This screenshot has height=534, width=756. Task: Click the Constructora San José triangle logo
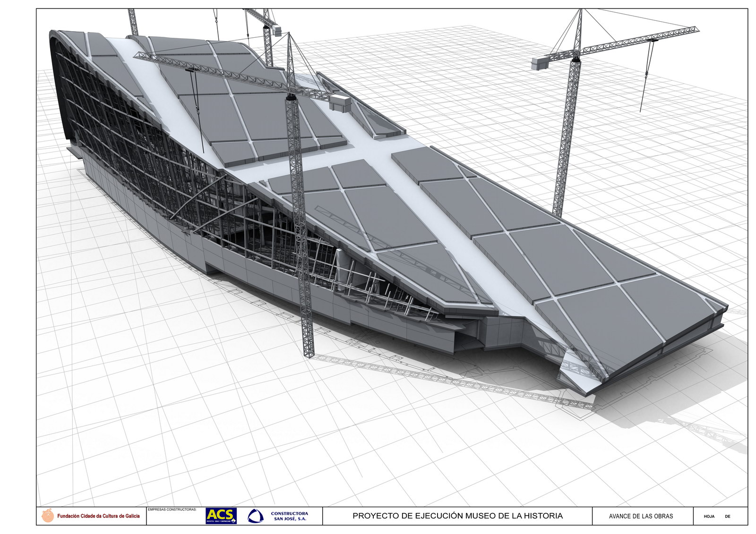[256, 516]
